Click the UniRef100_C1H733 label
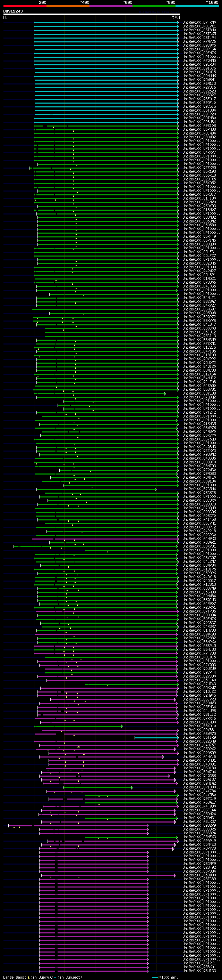Screen dimensions: 222x980 [x=199, y=630]
